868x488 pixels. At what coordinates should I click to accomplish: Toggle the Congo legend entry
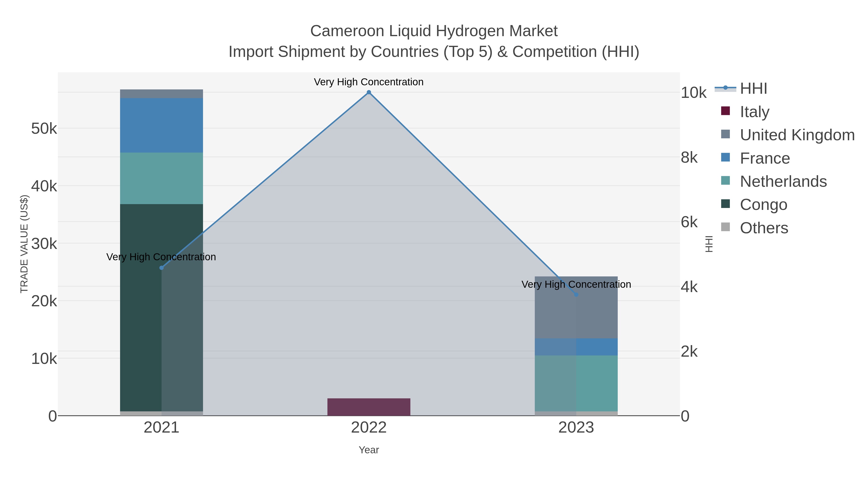[754, 204]
